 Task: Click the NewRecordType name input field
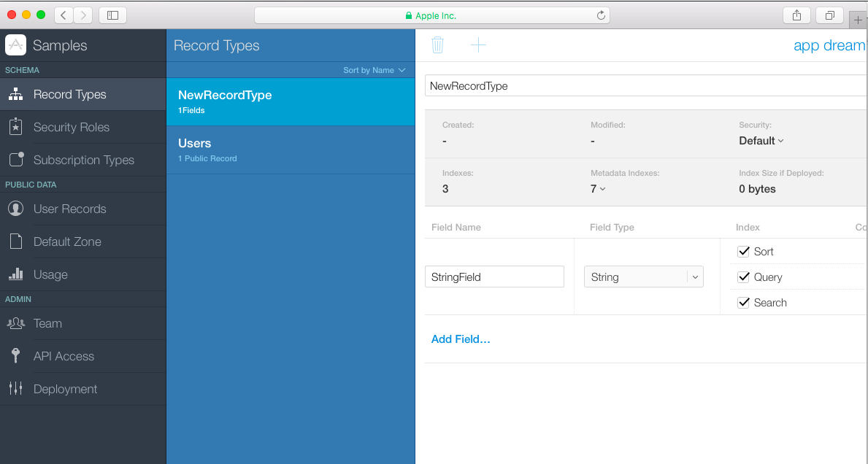646,85
